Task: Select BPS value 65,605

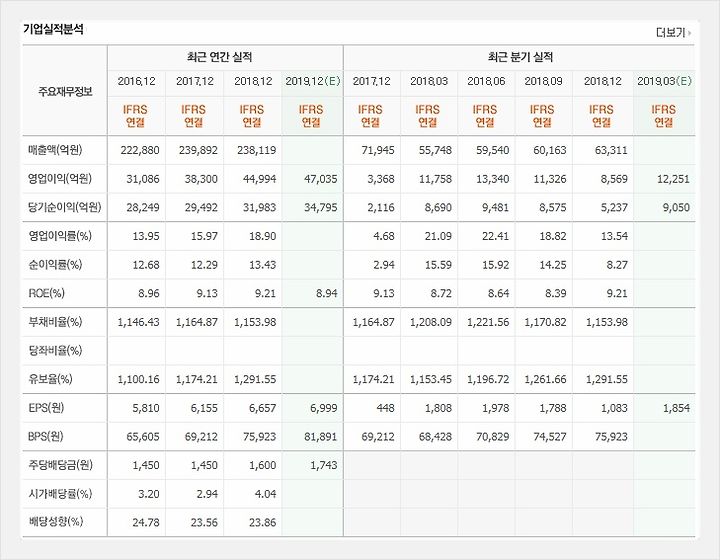Action: (143, 437)
